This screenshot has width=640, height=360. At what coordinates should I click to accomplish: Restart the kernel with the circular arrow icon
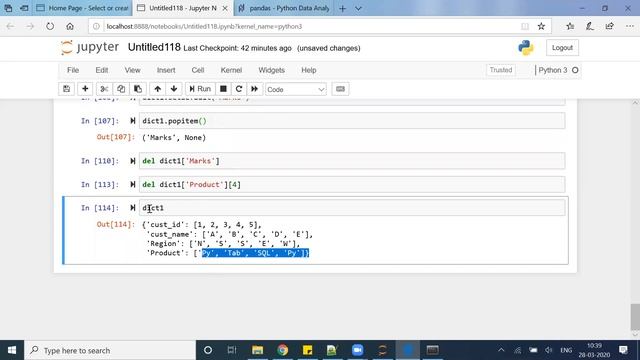coord(239,89)
